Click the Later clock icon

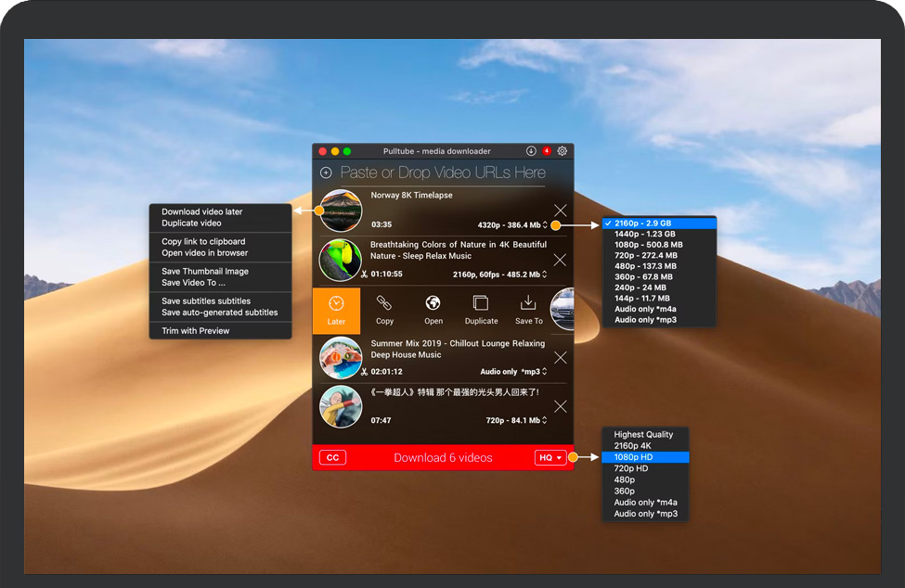point(336,303)
